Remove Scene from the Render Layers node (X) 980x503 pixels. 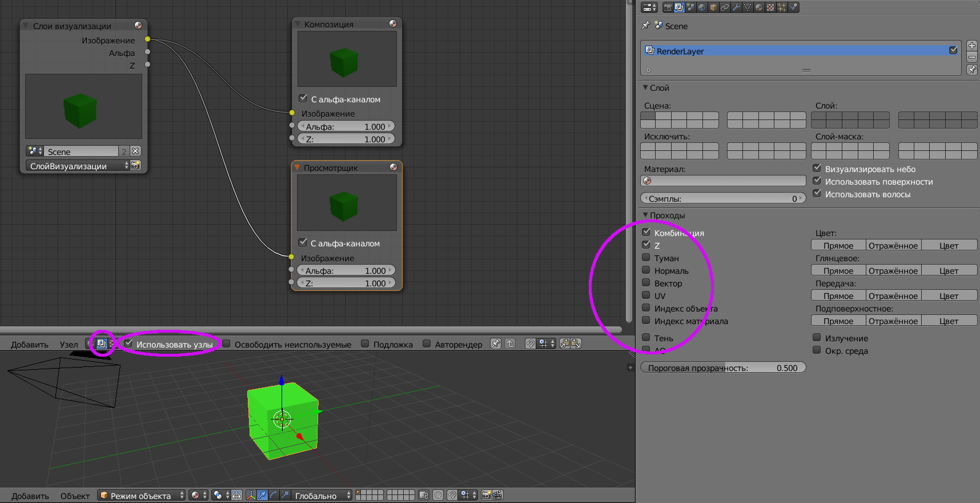[135, 151]
